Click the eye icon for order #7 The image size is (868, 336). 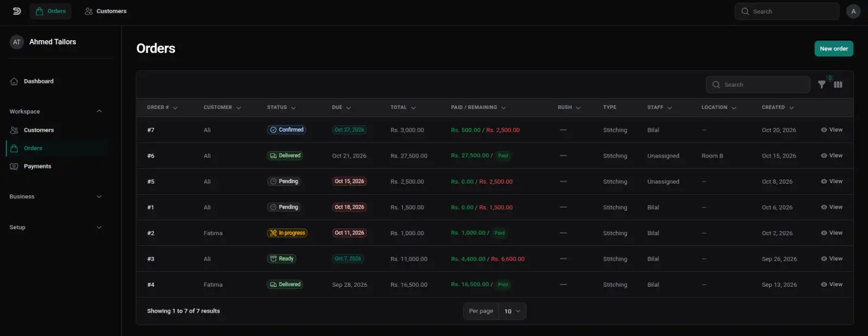pyautogui.click(x=824, y=130)
